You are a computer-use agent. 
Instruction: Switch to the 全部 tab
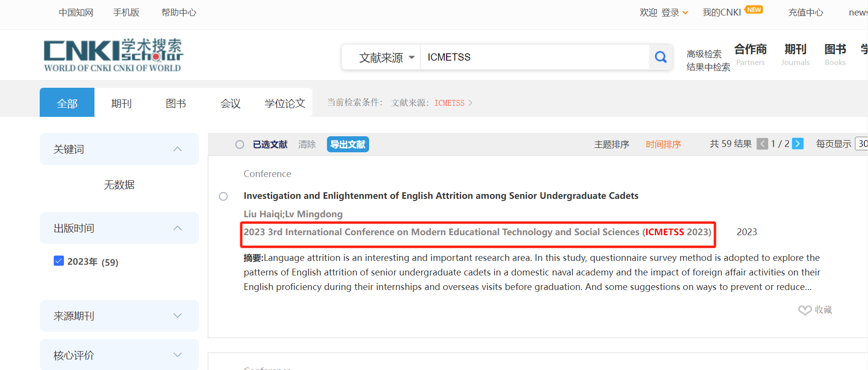(67, 102)
